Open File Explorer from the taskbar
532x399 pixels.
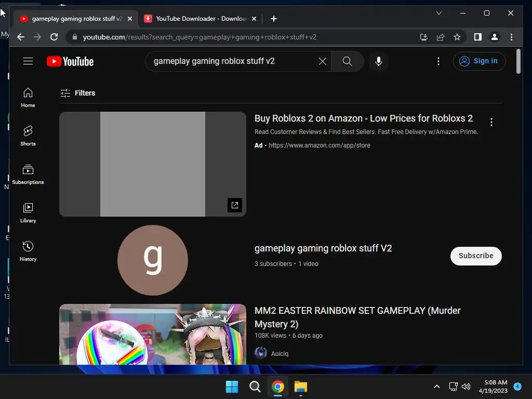tap(301, 387)
